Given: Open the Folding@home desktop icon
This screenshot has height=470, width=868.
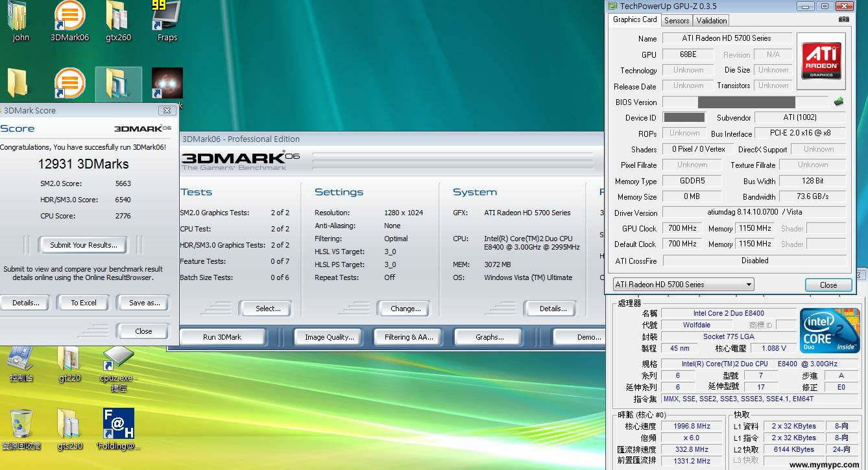Looking at the screenshot, I should click(x=118, y=424).
